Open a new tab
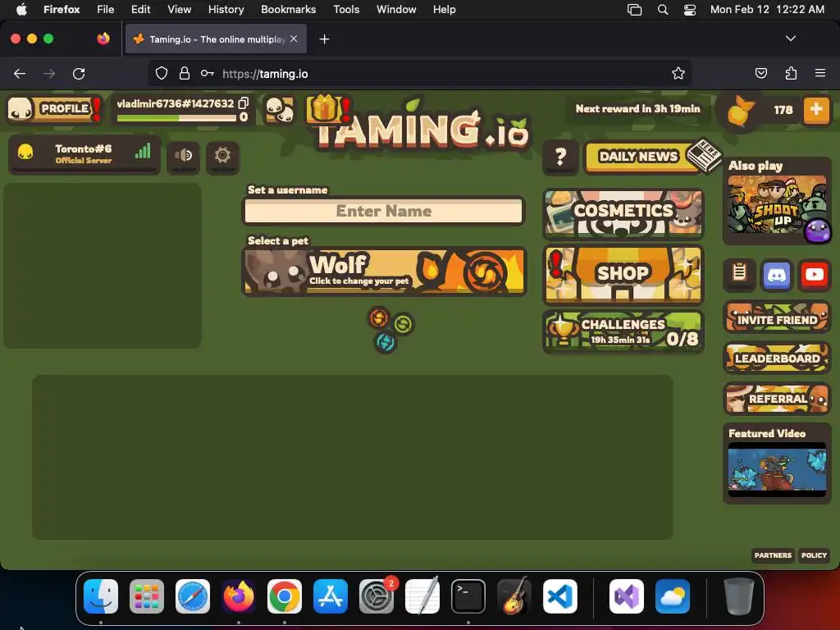 point(324,39)
